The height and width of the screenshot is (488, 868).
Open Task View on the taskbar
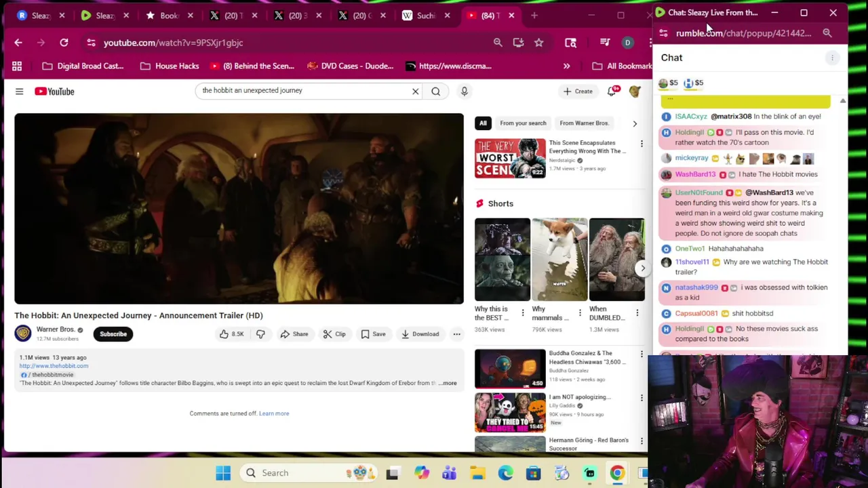coord(392,473)
